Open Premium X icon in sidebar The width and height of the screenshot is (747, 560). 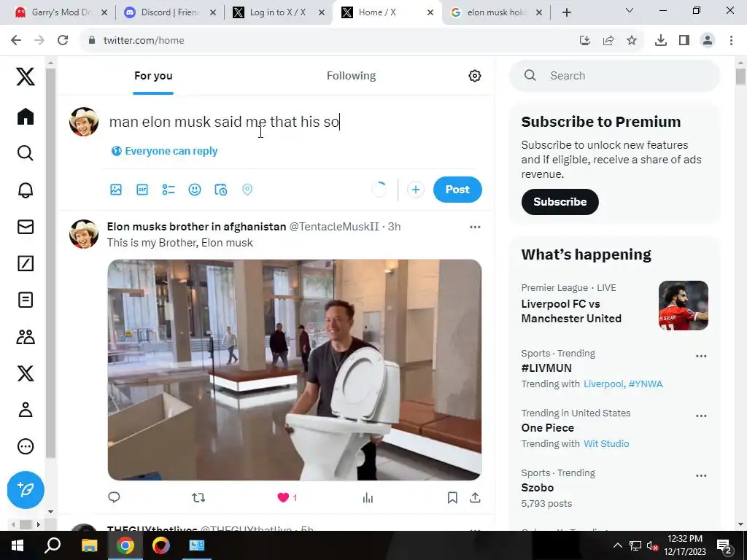tap(26, 373)
